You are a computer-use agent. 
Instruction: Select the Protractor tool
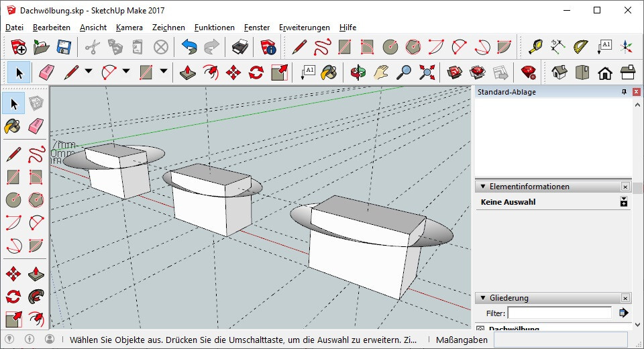[x=580, y=46]
